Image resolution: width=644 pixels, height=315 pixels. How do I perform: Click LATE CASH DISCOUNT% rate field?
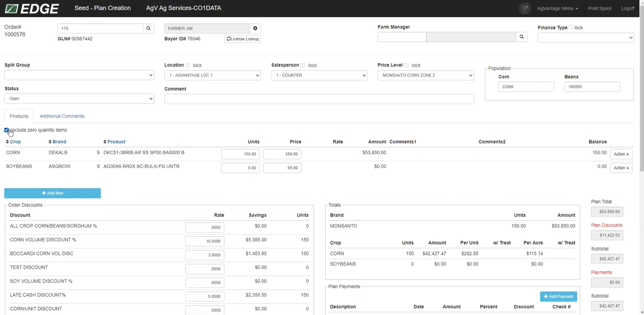point(205,296)
